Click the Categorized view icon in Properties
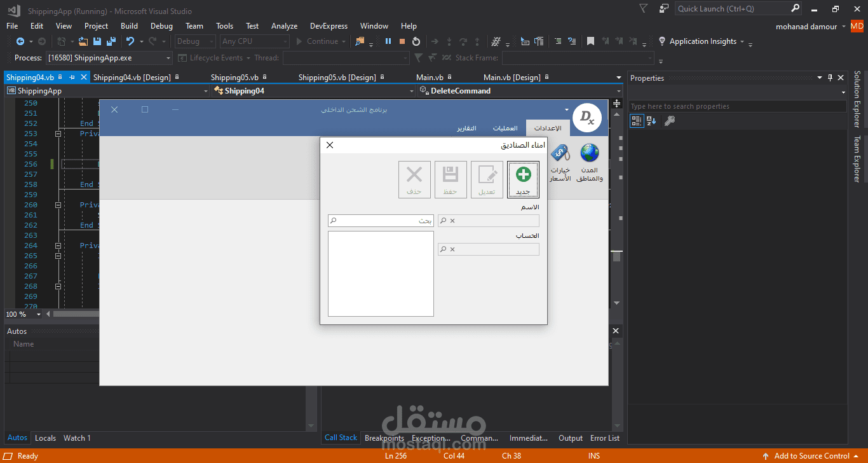Image resolution: width=868 pixels, height=463 pixels. coord(636,121)
